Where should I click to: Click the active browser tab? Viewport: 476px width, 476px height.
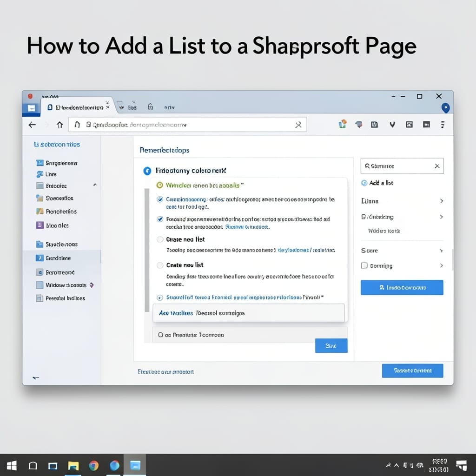click(x=78, y=107)
